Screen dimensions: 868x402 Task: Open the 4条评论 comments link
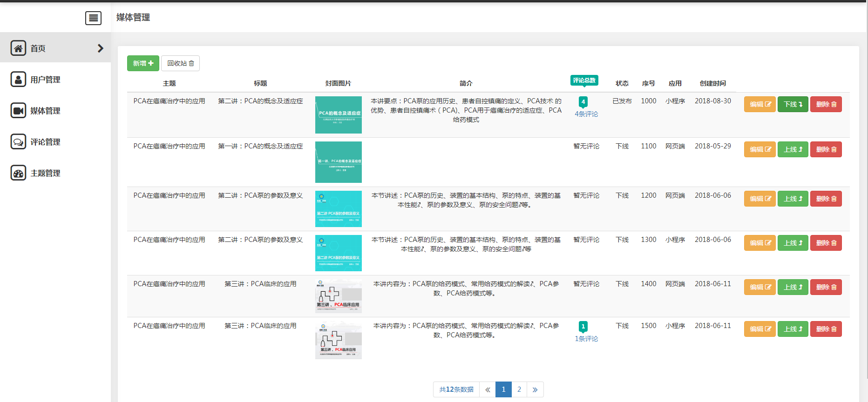pyautogui.click(x=586, y=114)
